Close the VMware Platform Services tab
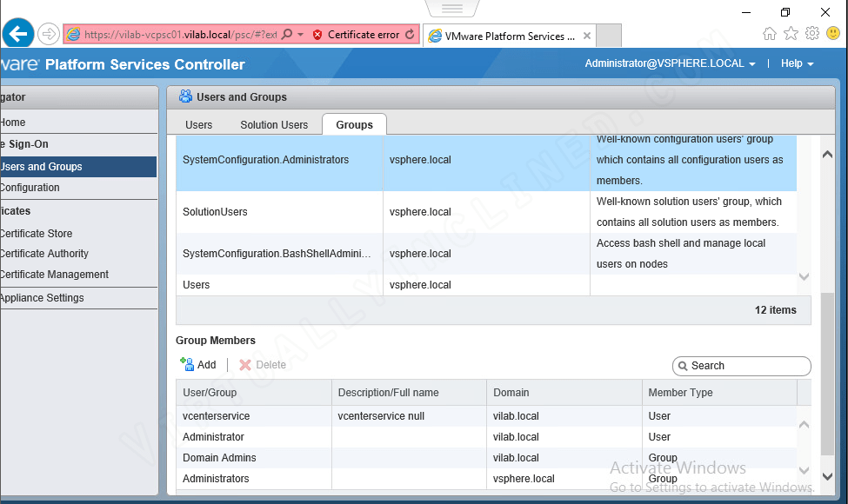The image size is (848, 504). pos(587,36)
